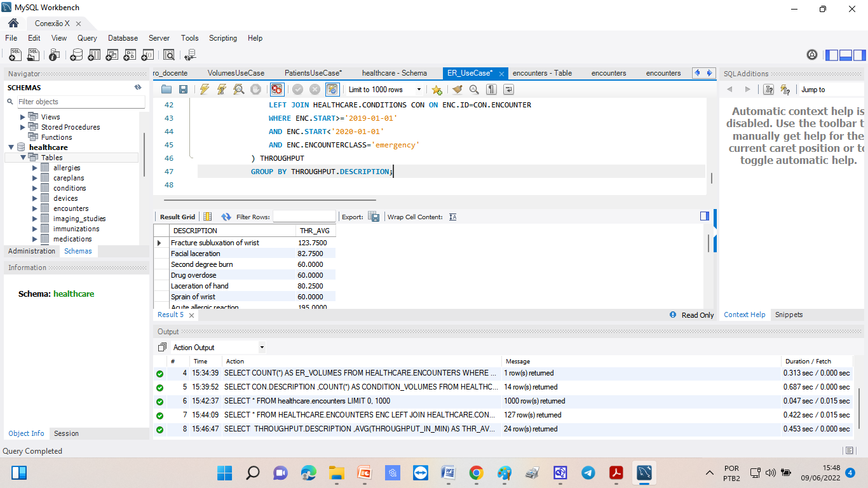Create a new SQL tab for queries
Screen dimensions: 868x488
pos(15,55)
